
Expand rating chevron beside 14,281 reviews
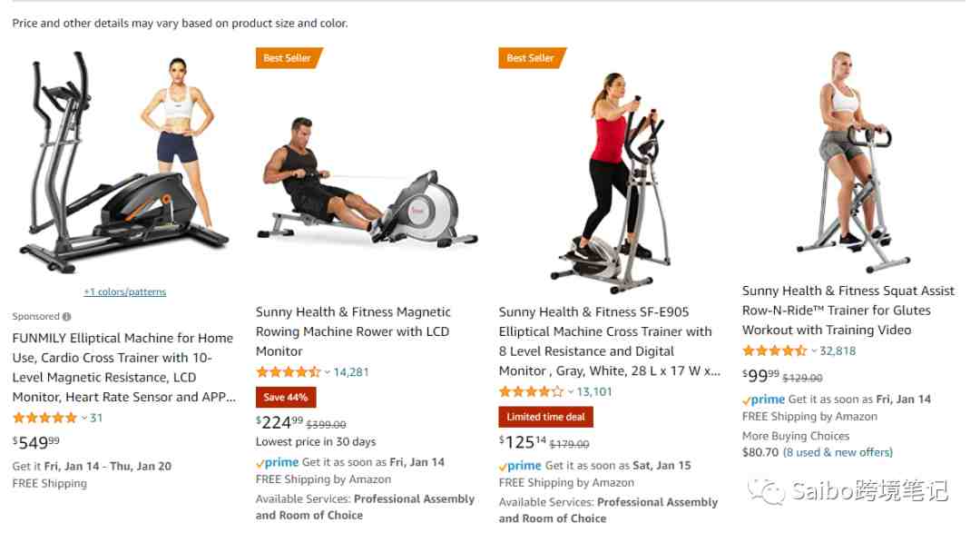coord(327,372)
